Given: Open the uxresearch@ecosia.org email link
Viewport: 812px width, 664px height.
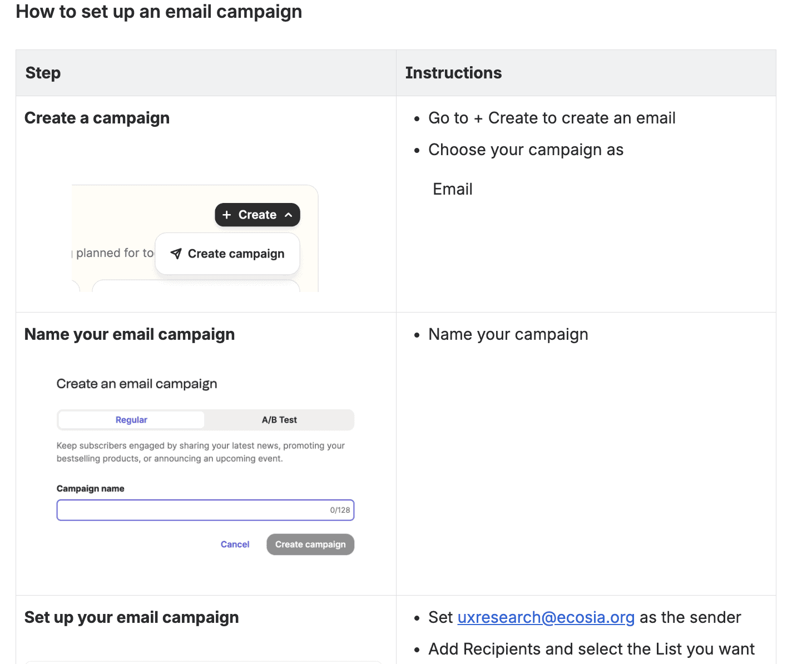Looking at the screenshot, I should (x=546, y=617).
